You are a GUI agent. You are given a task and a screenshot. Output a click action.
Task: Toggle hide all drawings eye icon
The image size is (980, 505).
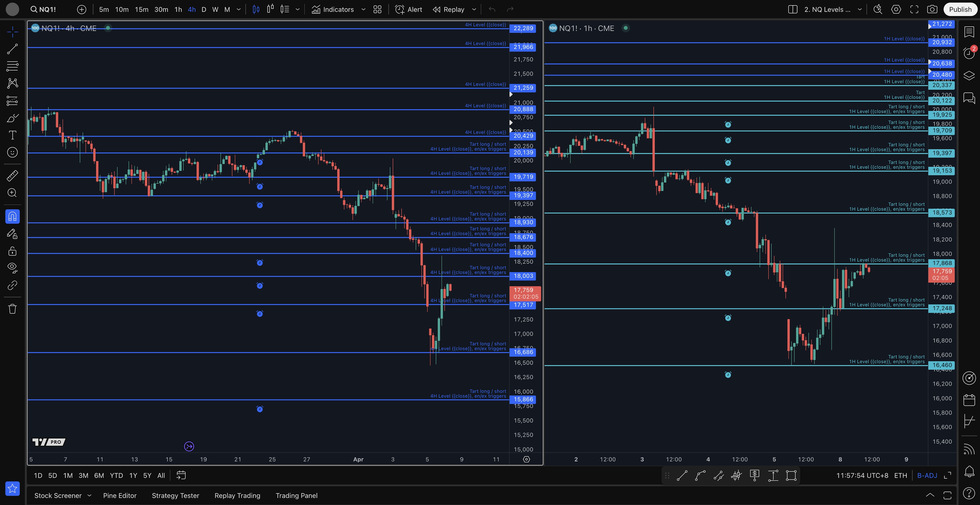pyautogui.click(x=12, y=268)
